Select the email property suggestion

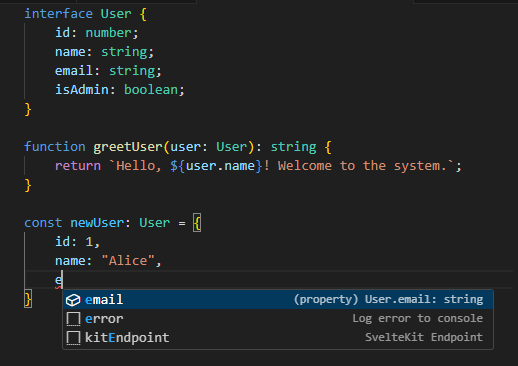click(278, 300)
